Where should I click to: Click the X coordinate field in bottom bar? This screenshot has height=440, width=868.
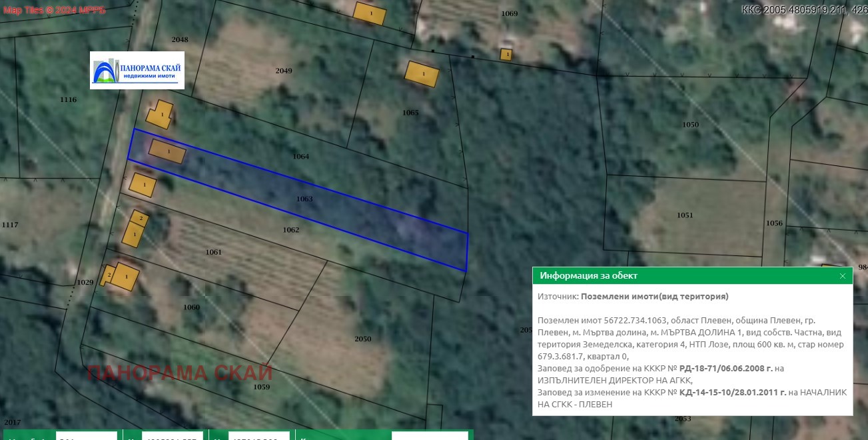pyautogui.click(x=173, y=436)
